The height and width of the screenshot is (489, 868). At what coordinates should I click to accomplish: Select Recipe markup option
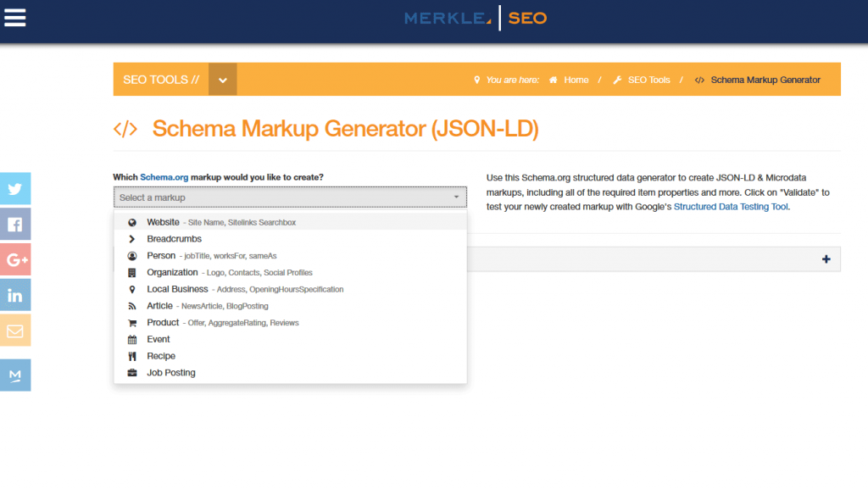point(290,356)
